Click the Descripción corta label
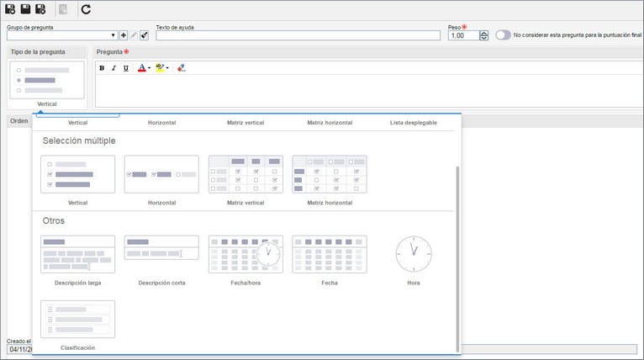Screen dimensions: 644x360 161,283
